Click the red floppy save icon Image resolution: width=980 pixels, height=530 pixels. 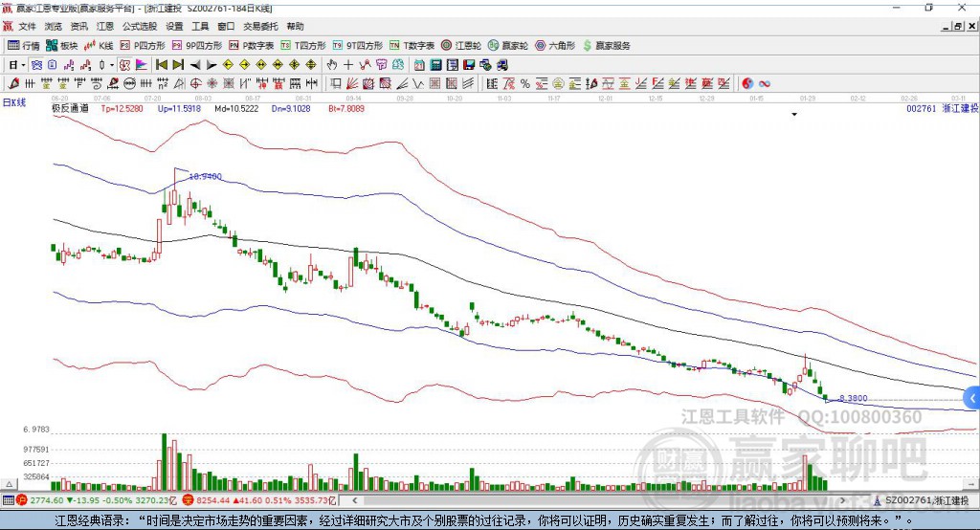(x=469, y=65)
